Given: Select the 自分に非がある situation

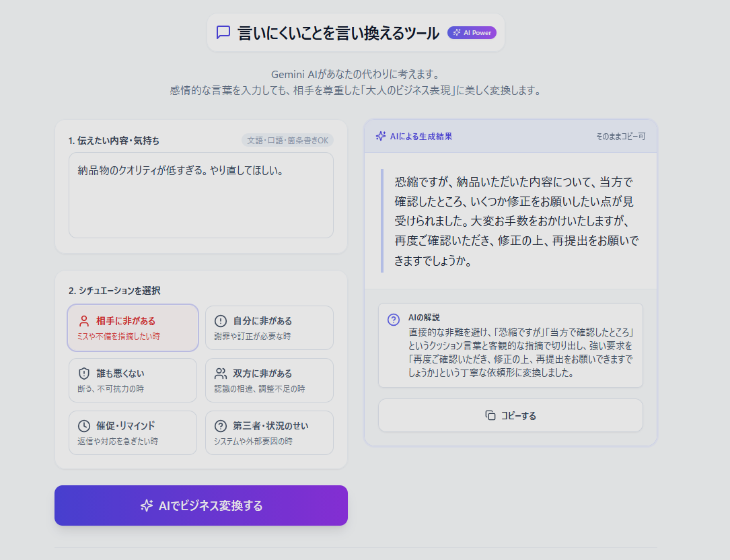Looking at the screenshot, I should (269, 328).
